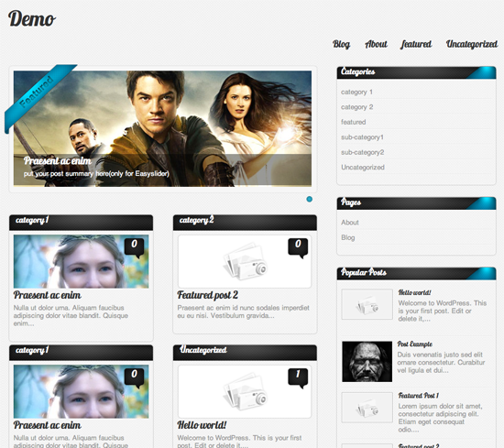Click comment bubble on Featured post 2
The height and width of the screenshot is (448, 504).
298,247
